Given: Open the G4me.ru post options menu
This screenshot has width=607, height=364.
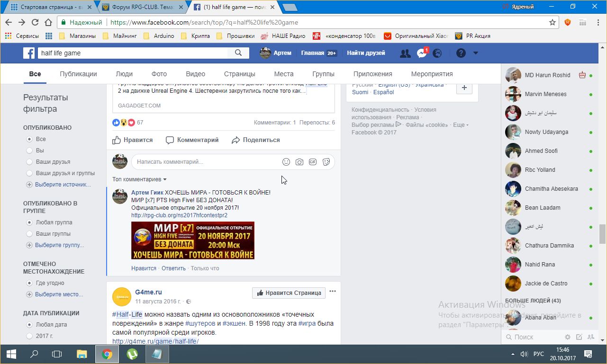Looking at the screenshot, I should [x=333, y=292].
